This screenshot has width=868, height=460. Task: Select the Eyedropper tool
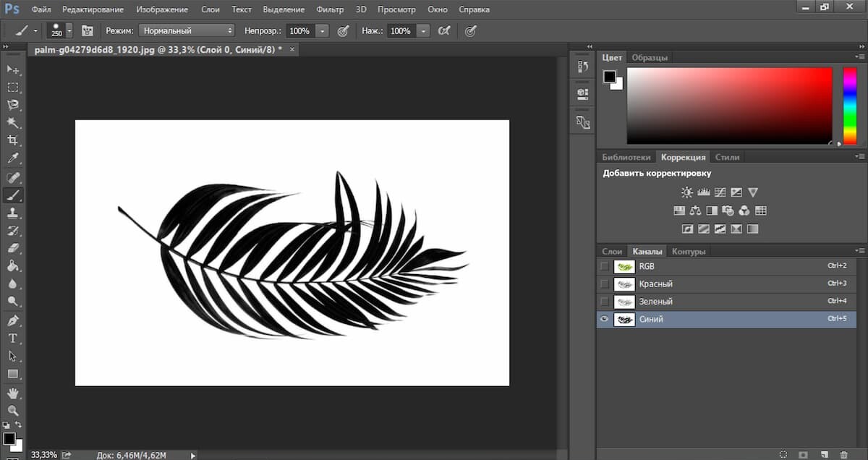[x=12, y=158]
